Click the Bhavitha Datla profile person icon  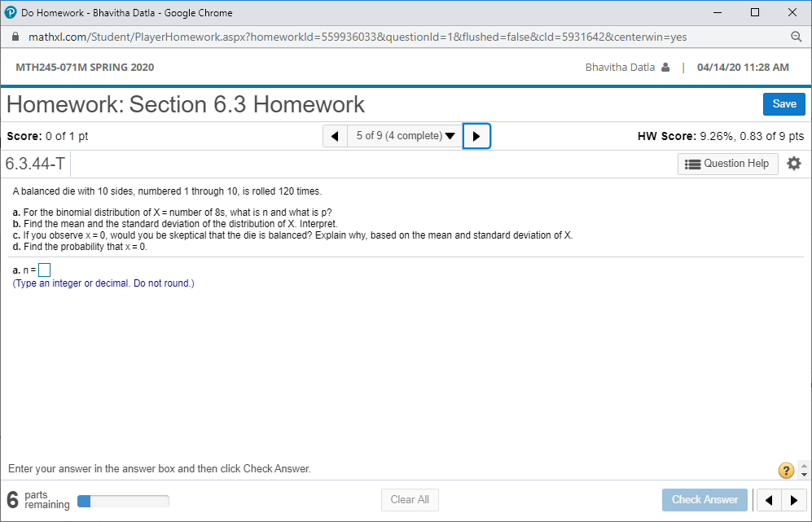(x=666, y=67)
